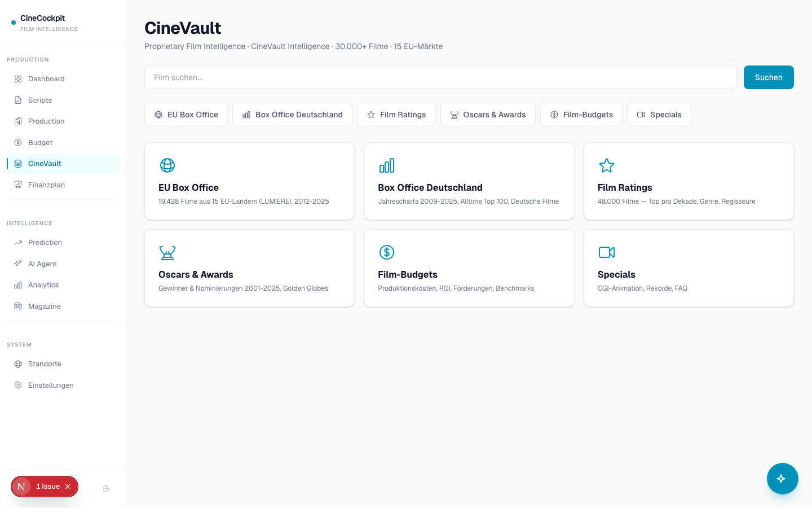
Task: Switch to the Einstellungen section
Action: click(51, 385)
